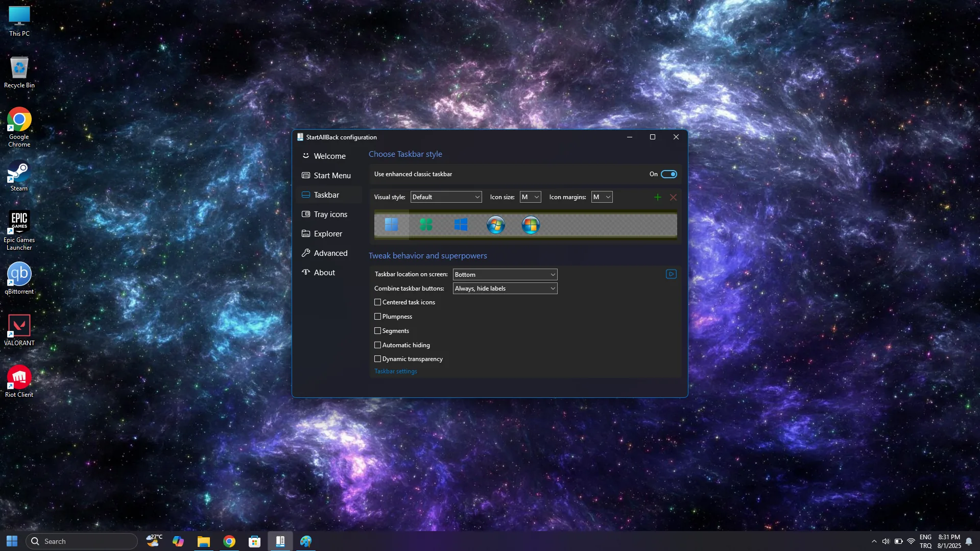Screen dimensions: 980x551
Task: Toggle the enhanced classic taskbar switch
Action: [x=669, y=174]
